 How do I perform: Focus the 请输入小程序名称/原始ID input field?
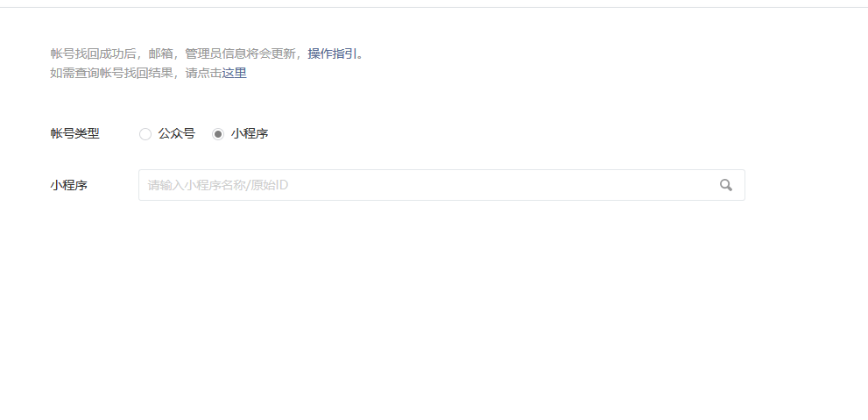click(441, 185)
